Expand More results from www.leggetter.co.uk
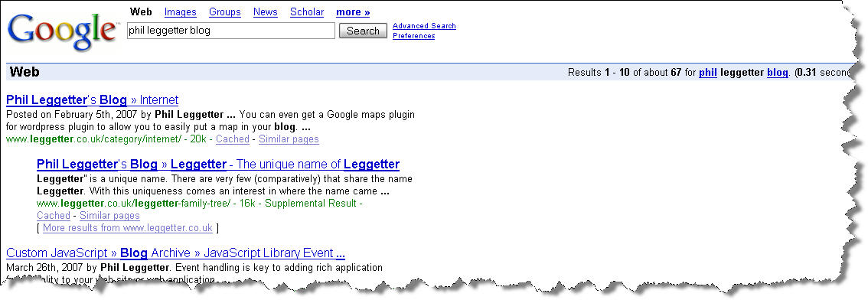Viewport: 868px width, 300px height. [128, 228]
